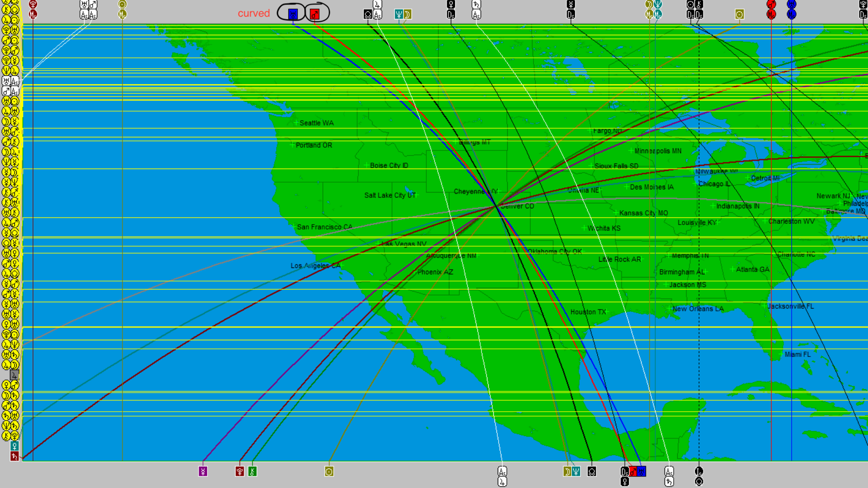
Task: Select the olive Sun square marker at top right
Action: tap(739, 14)
